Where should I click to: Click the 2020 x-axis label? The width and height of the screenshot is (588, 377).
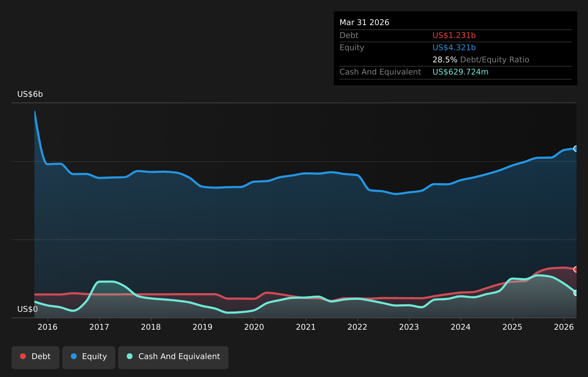[x=254, y=327]
